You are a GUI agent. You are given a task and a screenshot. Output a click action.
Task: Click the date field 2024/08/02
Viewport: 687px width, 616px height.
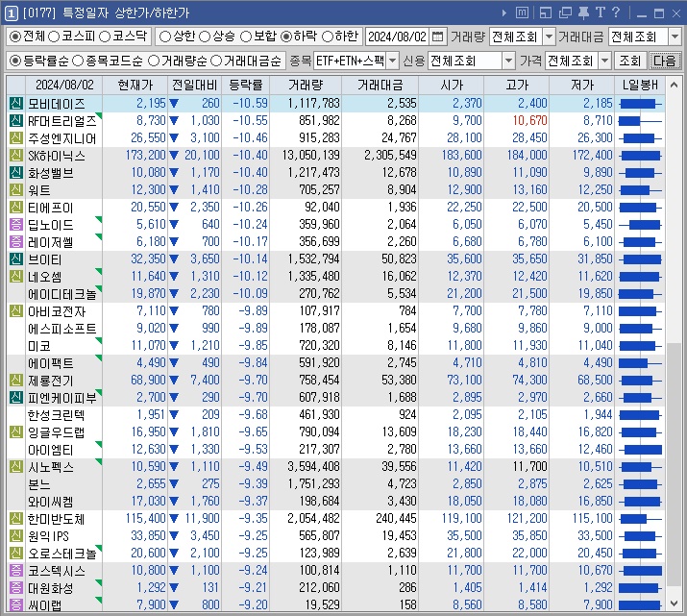click(x=397, y=37)
